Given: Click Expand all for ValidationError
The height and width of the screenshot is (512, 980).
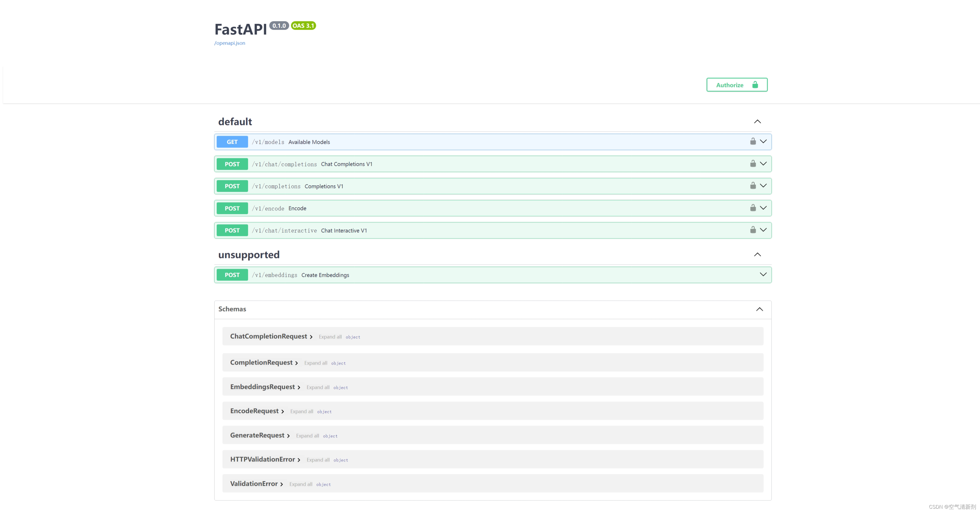Looking at the screenshot, I should [x=301, y=484].
